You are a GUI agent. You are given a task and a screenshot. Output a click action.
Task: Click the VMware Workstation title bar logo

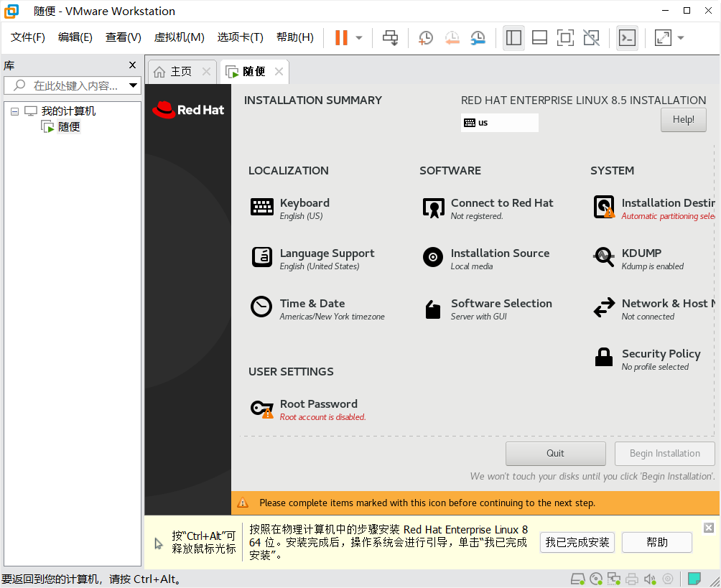pyautogui.click(x=11, y=11)
